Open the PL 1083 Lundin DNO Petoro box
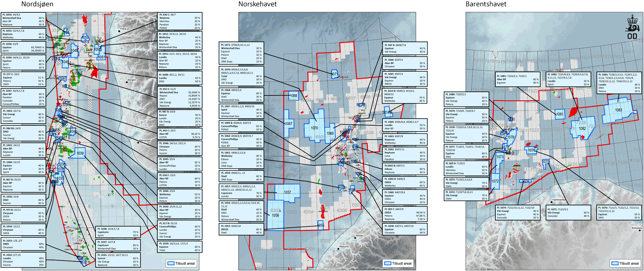This screenshot has width=644, height=271. click(x=619, y=83)
